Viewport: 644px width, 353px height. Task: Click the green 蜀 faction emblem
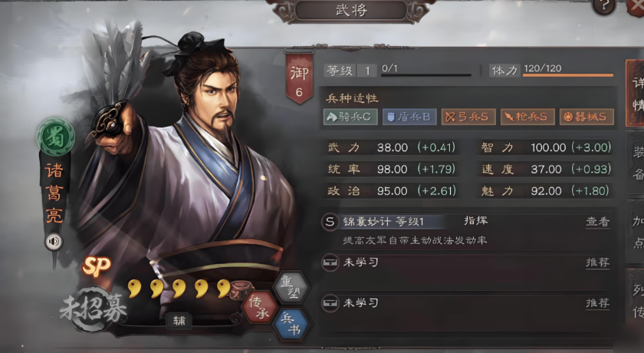tap(55, 137)
